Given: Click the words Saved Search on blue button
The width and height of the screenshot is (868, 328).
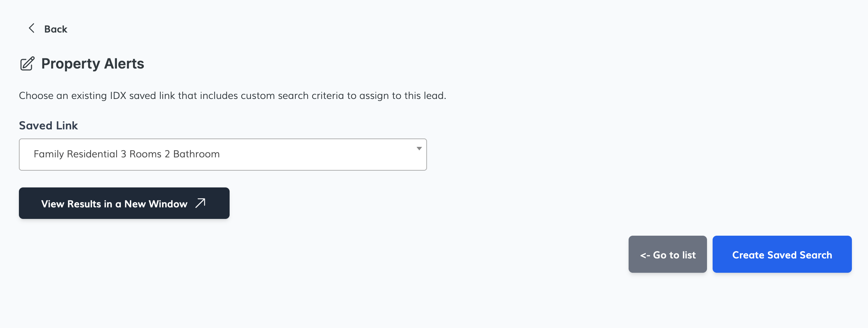Looking at the screenshot, I should point(799,255).
